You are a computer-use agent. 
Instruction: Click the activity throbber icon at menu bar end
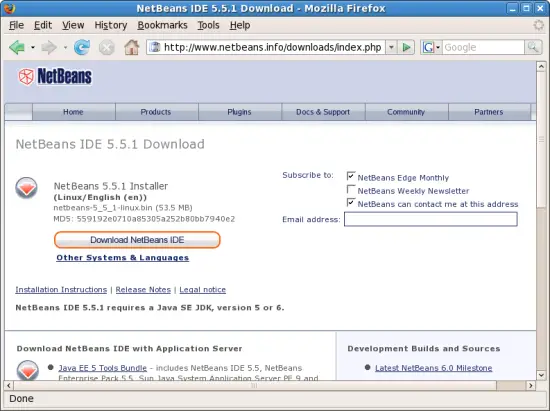pyautogui.click(x=538, y=25)
